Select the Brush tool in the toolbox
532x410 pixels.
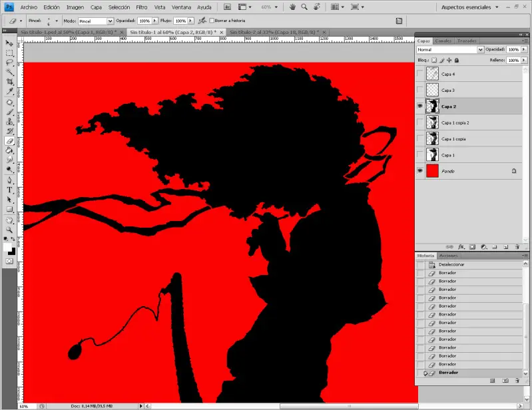coord(9,112)
